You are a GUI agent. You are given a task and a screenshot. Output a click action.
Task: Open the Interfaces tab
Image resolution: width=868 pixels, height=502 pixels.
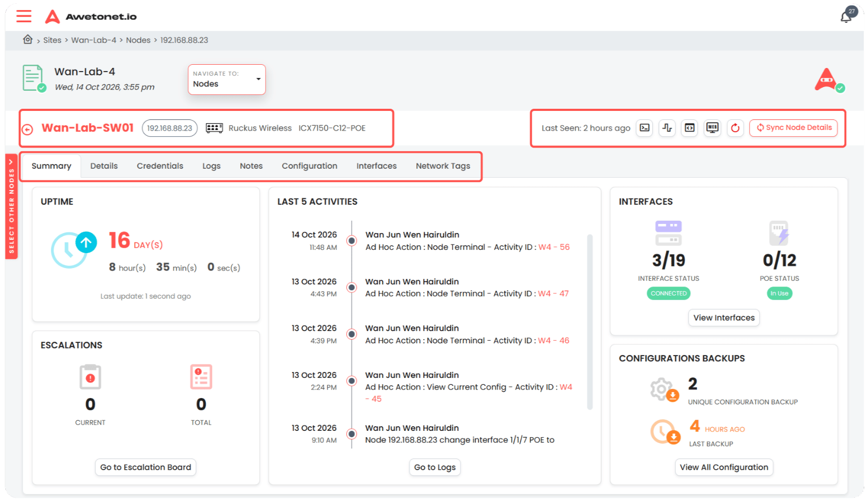[376, 166]
